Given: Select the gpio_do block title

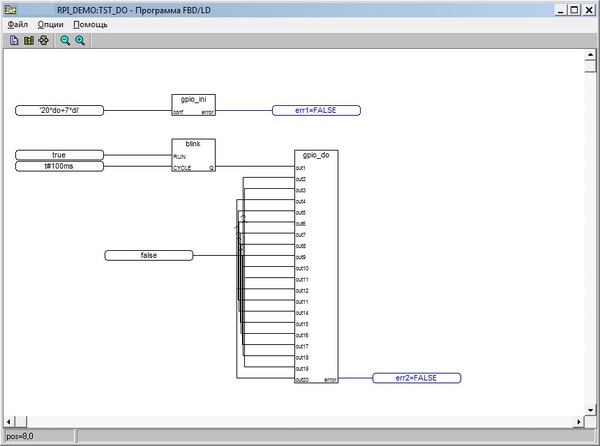Looking at the screenshot, I should [317, 156].
